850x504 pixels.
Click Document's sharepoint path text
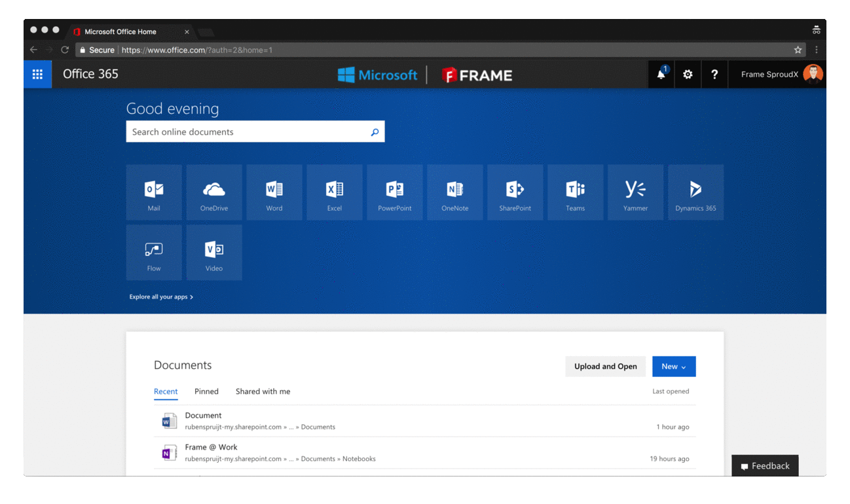tap(260, 427)
